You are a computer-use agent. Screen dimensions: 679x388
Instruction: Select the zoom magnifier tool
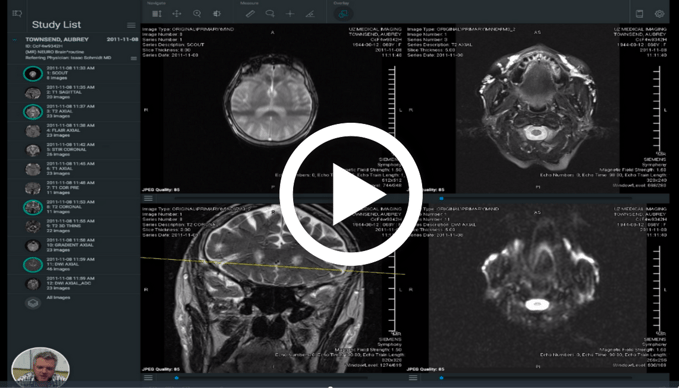(x=197, y=14)
